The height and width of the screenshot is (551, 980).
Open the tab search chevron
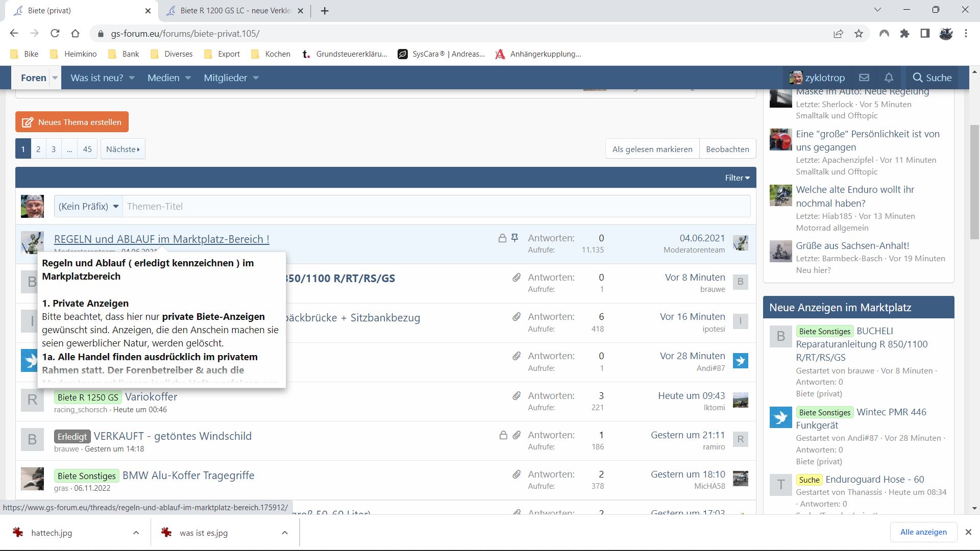[877, 10]
